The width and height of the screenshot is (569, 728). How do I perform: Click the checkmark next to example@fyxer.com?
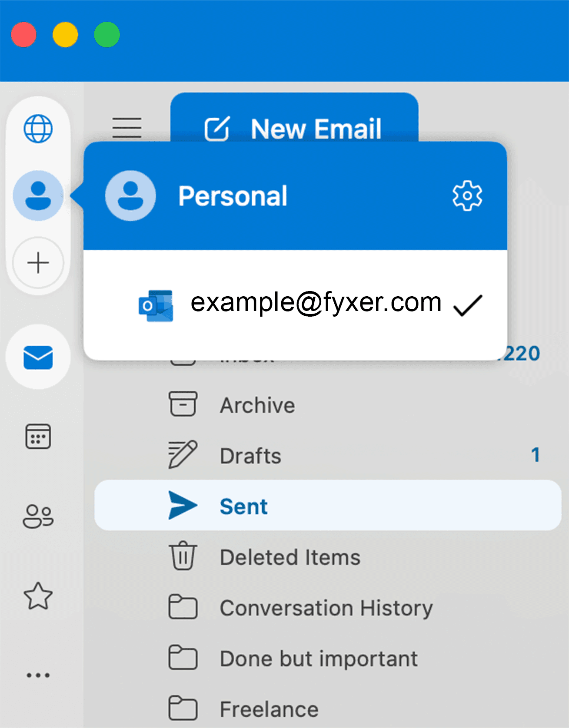click(x=468, y=305)
